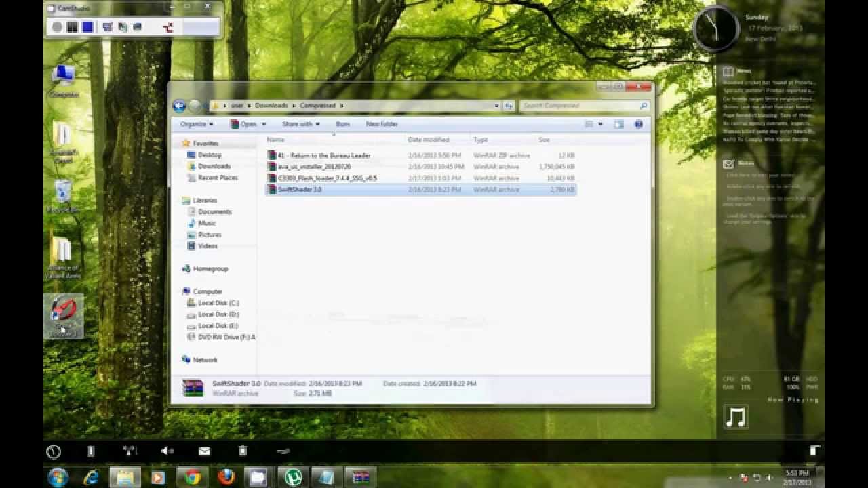
Task: Click the trash icon in the dock bar
Action: click(x=242, y=451)
